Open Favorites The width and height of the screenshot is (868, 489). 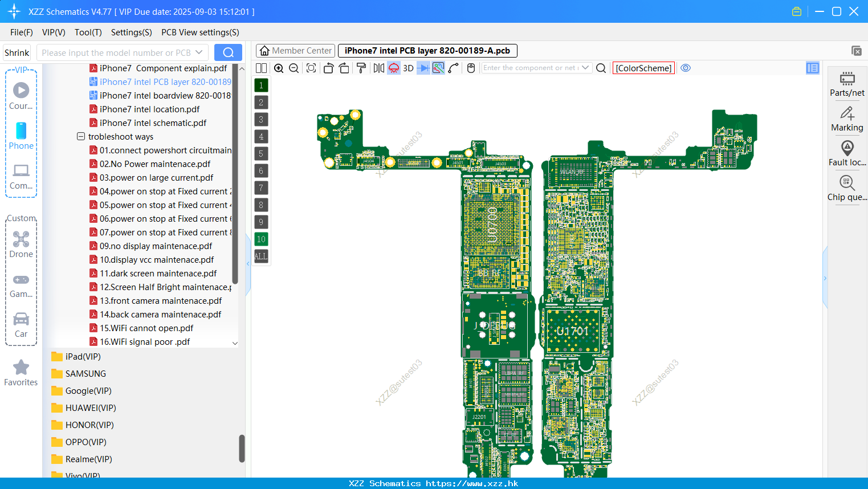(21, 373)
